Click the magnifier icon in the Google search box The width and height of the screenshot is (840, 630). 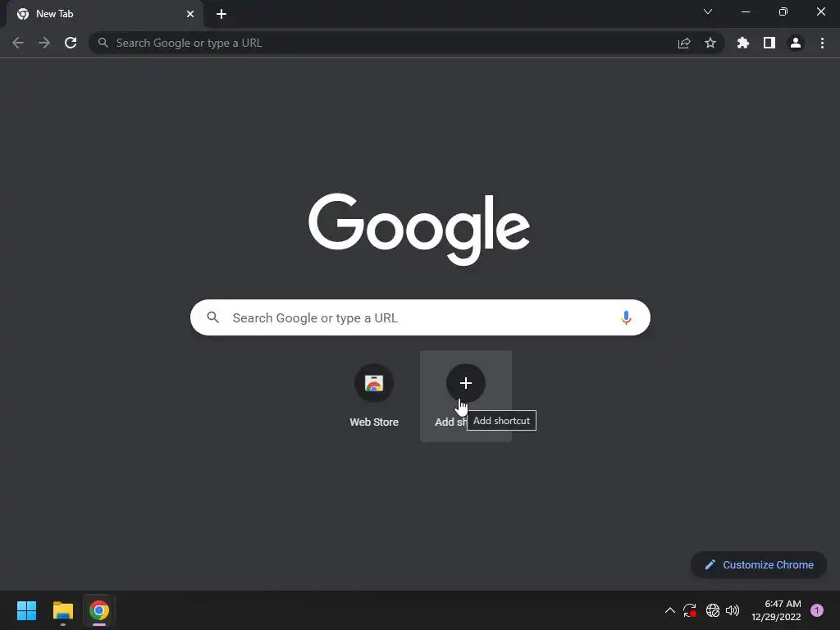(x=213, y=317)
